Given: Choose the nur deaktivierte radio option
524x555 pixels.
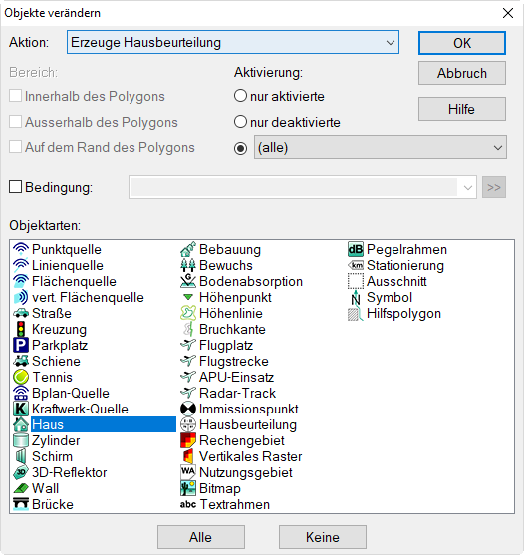Looking at the screenshot, I should tap(240, 122).
